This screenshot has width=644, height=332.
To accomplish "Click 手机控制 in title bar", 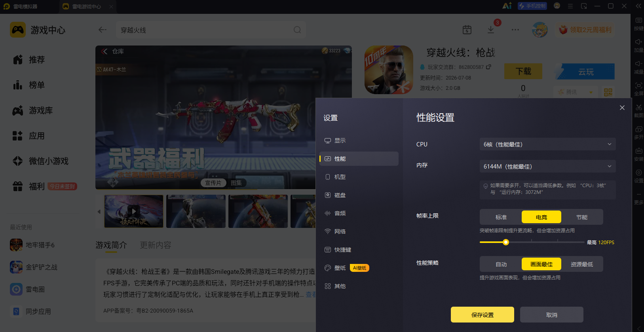I will point(532,6).
